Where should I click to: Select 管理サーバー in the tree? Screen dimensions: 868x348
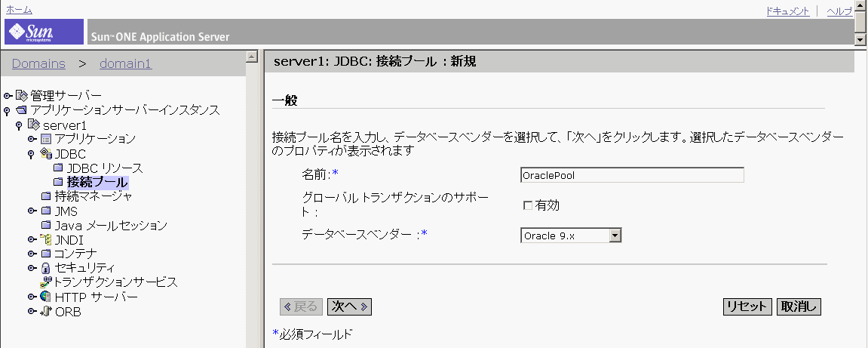[66, 96]
